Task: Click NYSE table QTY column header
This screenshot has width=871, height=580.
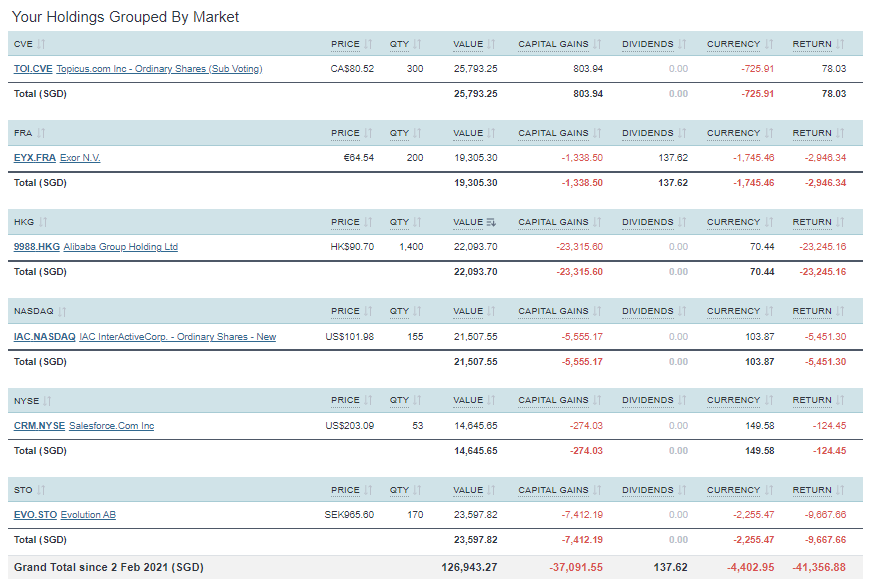Action: [399, 400]
